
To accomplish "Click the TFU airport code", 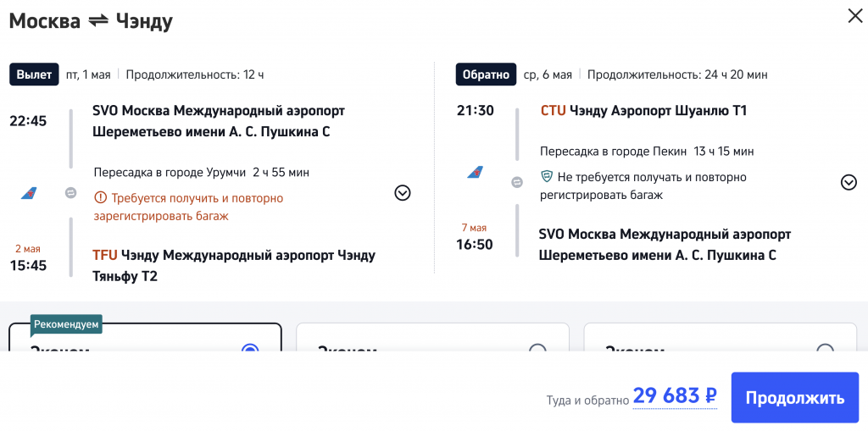I will (105, 255).
